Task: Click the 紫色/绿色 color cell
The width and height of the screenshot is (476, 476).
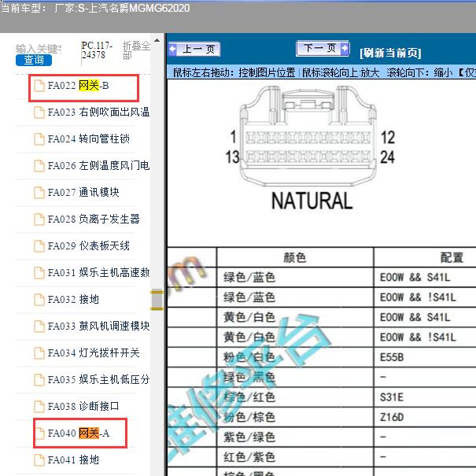Action: click(x=295, y=437)
